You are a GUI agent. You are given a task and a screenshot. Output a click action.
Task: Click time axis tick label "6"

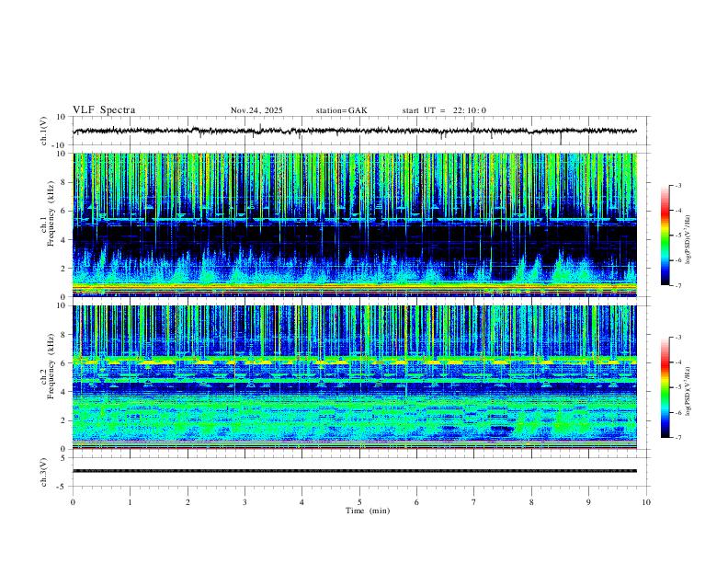click(416, 502)
